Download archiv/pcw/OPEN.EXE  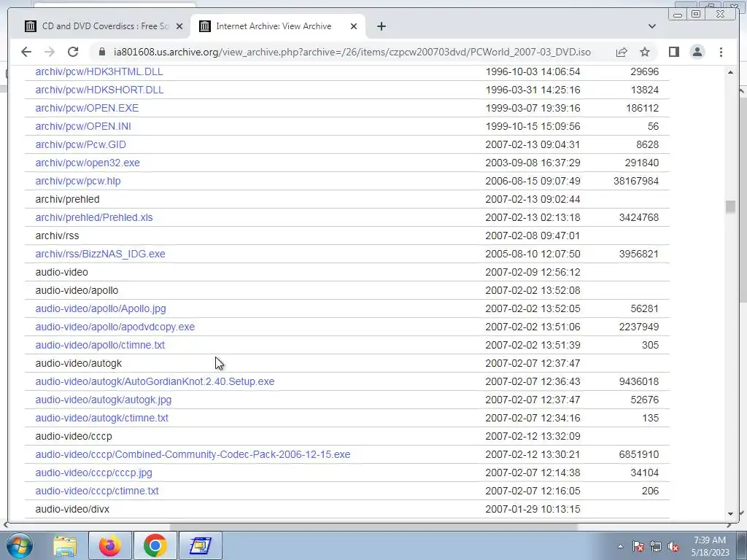(x=88, y=108)
